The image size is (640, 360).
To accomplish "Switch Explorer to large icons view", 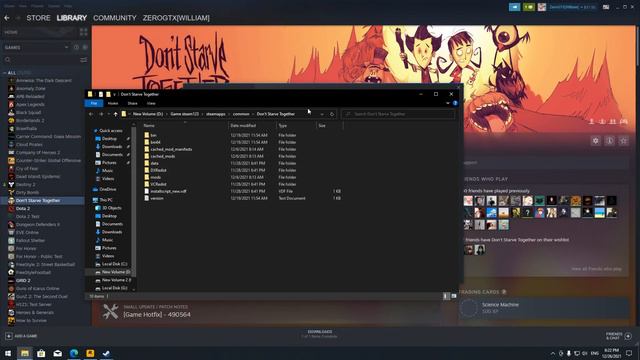I will tap(454, 296).
